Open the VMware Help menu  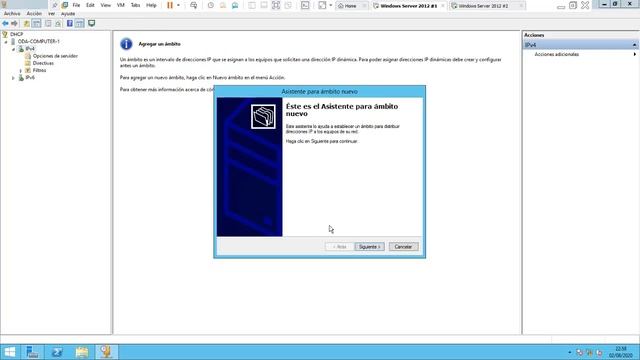pyautogui.click(x=151, y=5)
